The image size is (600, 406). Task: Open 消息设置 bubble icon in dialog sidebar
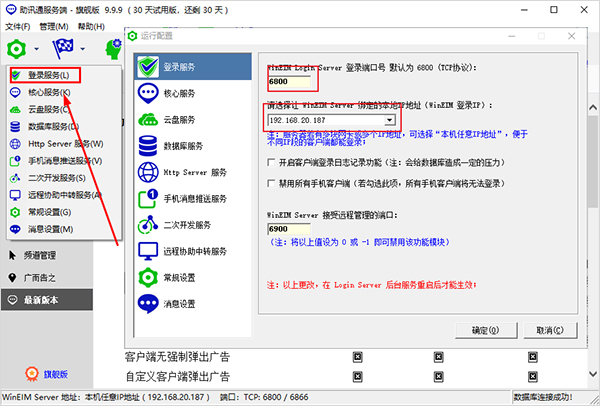148,304
